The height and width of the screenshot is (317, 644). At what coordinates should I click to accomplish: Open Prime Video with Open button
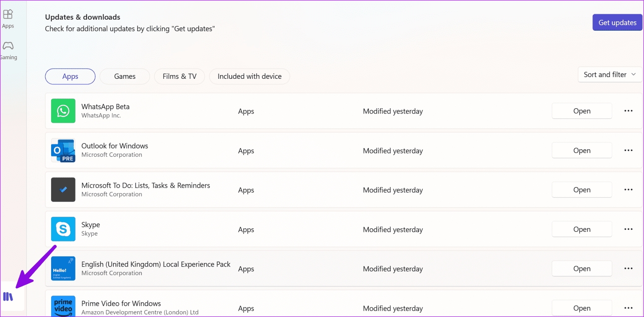[582, 308]
